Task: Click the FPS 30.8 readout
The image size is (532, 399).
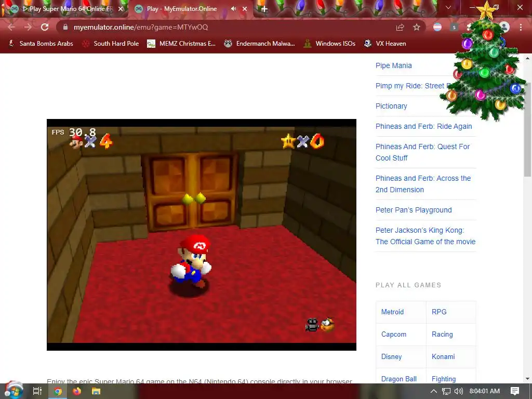Action: point(74,132)
